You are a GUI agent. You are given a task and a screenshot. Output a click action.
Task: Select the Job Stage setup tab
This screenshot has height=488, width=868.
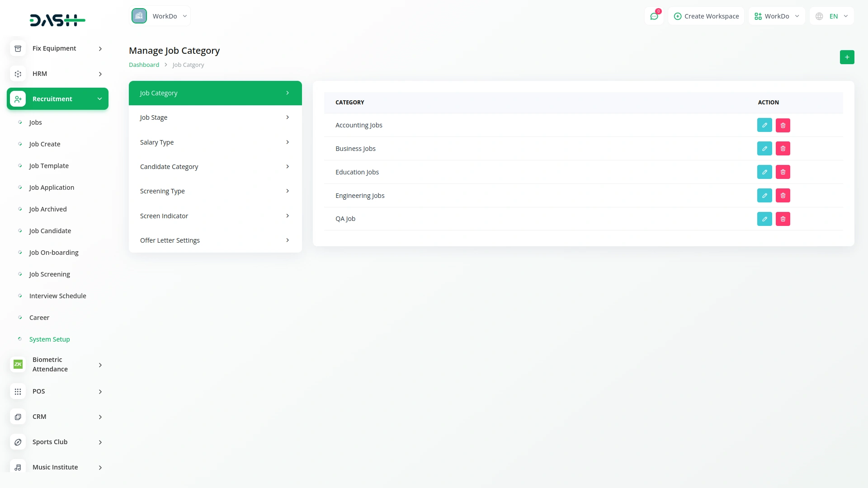pos(215,117)
